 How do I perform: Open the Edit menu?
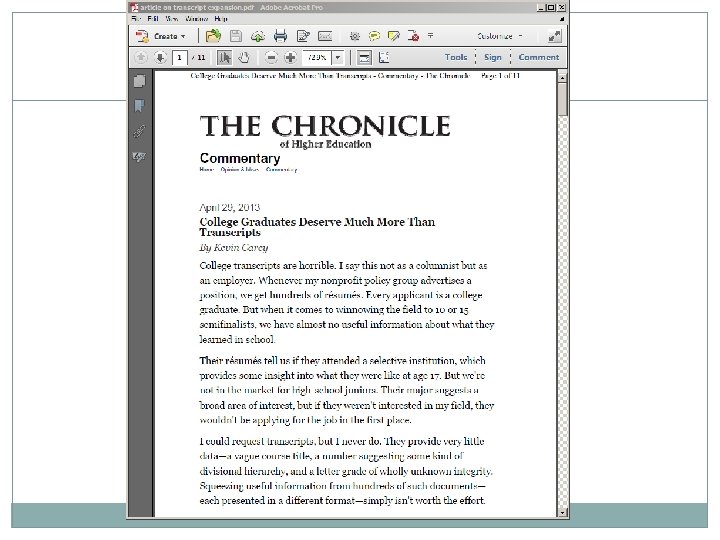(153, 19)
